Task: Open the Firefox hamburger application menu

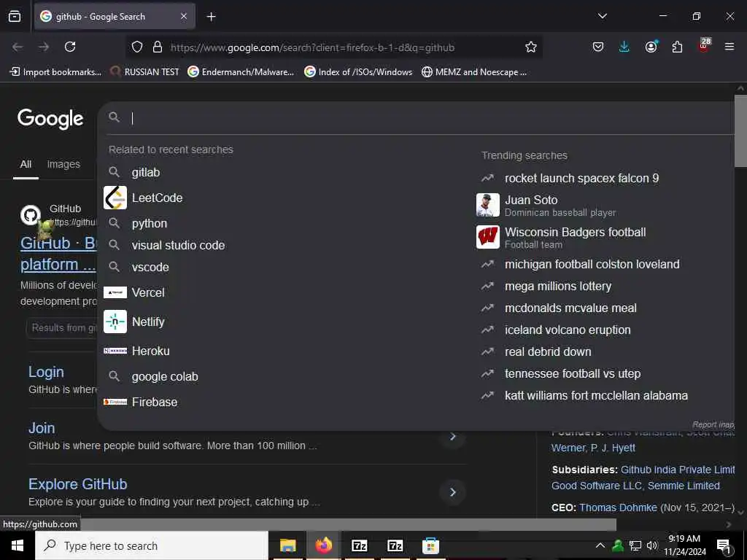Action: pyautogui.click(x=729, y=47)
